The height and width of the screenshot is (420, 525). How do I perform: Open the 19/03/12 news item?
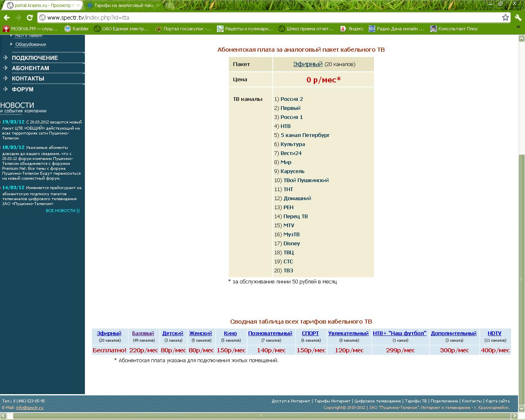coord(42,130)
